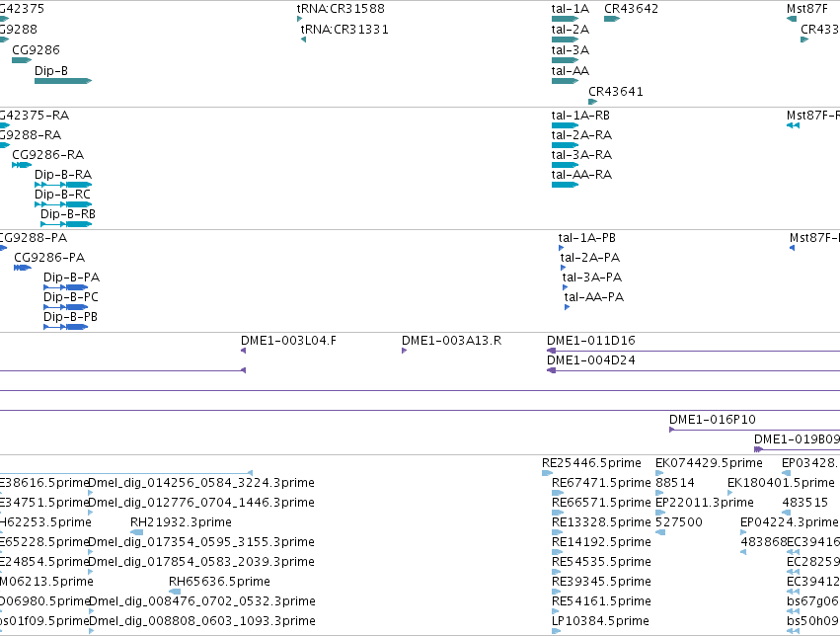The height and width of the screenshot is (636, 840).
Task: Click the RH21932.3prime EST label
Action: (x=181, y=522)
